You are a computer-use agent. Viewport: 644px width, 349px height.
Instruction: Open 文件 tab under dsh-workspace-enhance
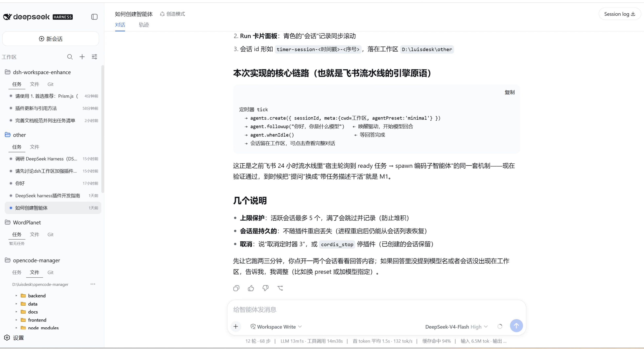pyautogui.click(x=34, y=84)
